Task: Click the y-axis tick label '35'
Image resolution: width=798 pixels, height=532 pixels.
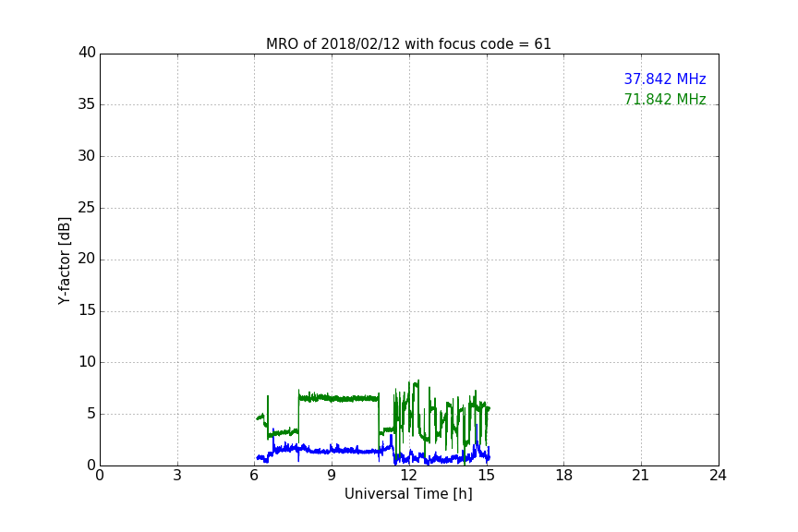Action: [87, 104]
